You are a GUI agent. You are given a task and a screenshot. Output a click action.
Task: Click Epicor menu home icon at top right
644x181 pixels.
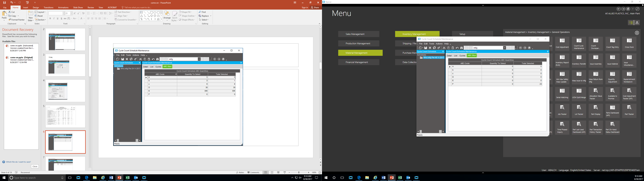coord(628,9)
